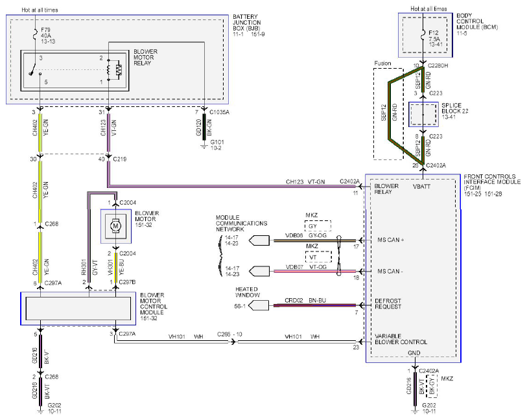
Task: Click the relay switch contact at pin 3
Action: click(32, 69)
